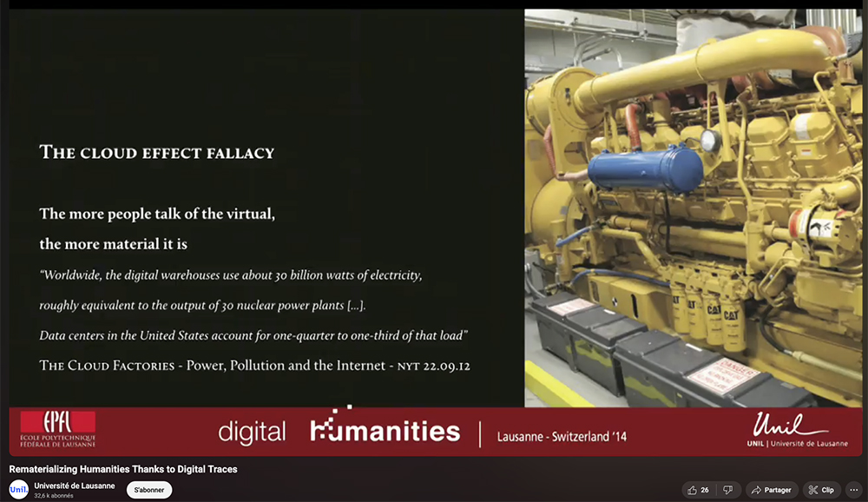Toggle subscription with the S'abonner button
868x502 pixels.
[x=148, y=489]
